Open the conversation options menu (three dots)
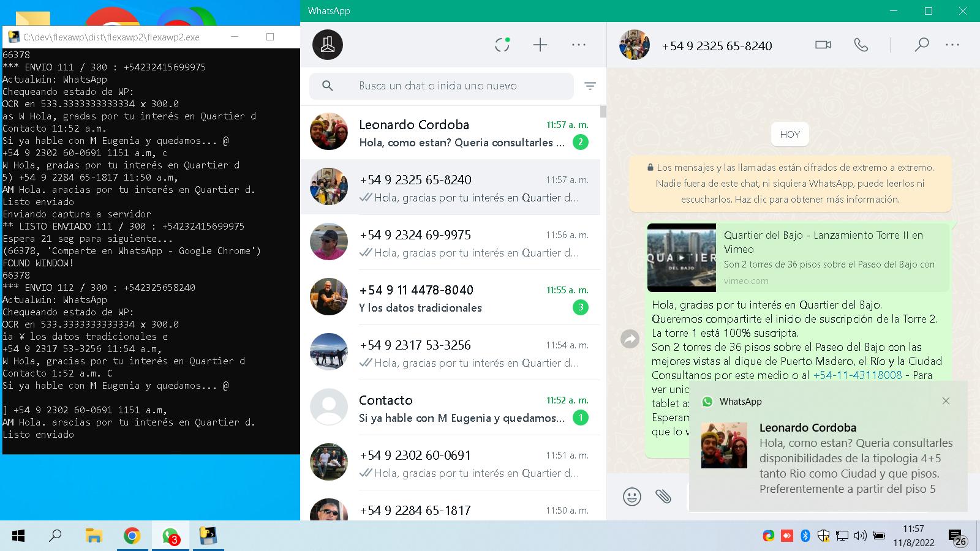Viewport: 980px width, 551px height. point(952,45)
